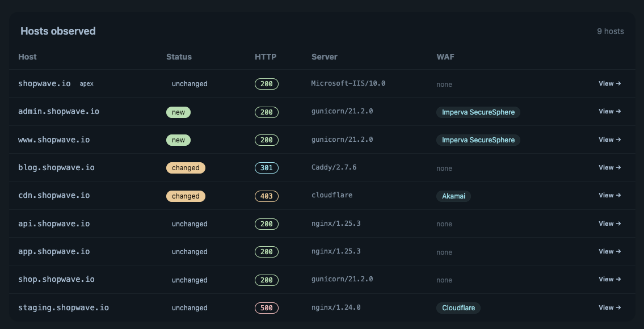Select the app.shopwave.io hostname
644x329 pixels.
(54, 251)
